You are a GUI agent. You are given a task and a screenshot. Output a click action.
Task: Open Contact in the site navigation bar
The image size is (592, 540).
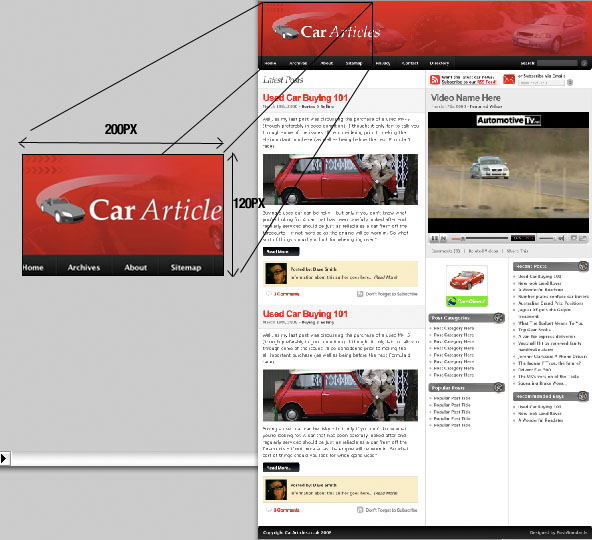pyautogui.click(x=410, y=63)
